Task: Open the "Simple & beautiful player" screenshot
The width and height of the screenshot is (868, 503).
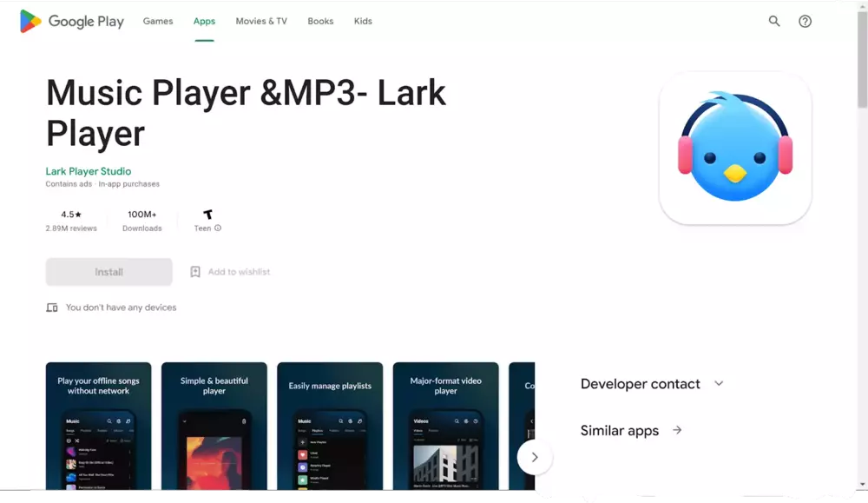Action: click(x=214, y=426)
